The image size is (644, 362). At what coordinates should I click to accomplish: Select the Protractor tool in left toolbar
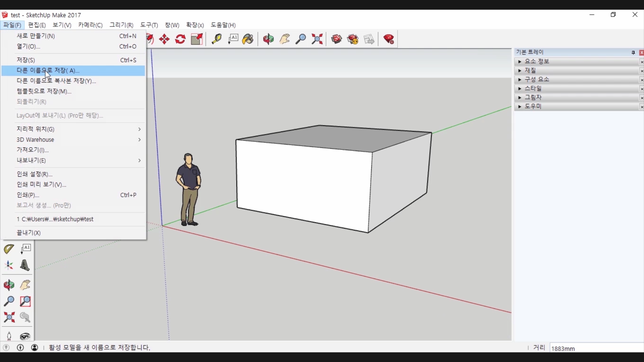click(x=9, y=249)
